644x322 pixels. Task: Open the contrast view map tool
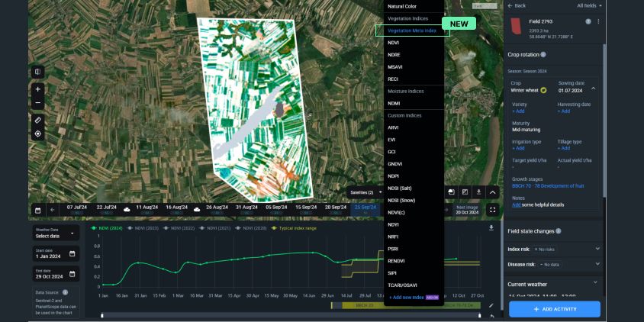click(465, 192)
